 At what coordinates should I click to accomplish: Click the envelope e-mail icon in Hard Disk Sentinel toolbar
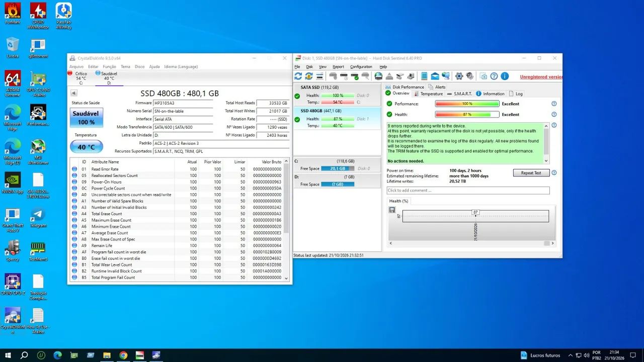(435, 76)
